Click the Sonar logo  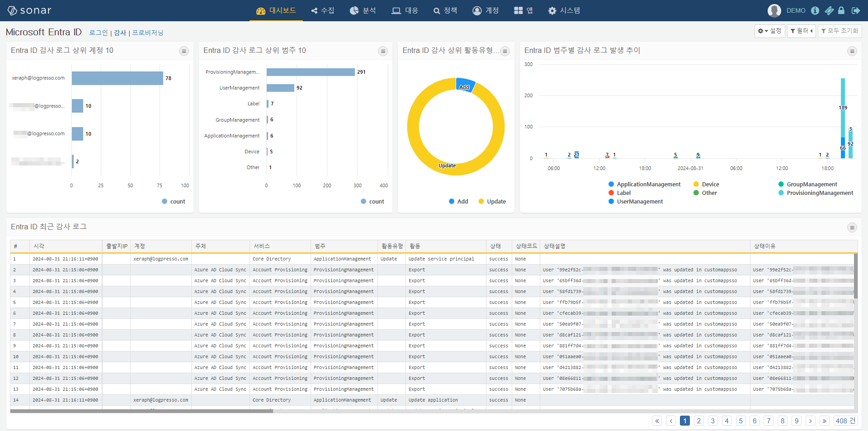tap(29, 10)
